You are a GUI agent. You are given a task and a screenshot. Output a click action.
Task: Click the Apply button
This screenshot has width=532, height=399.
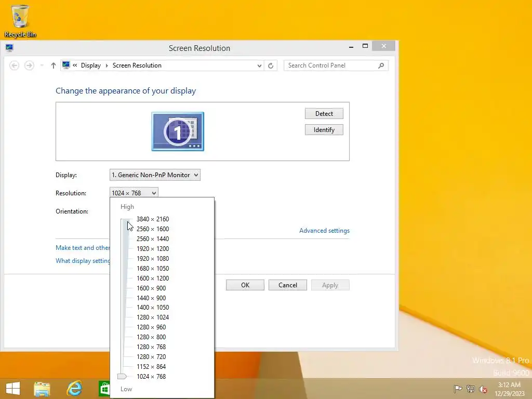tap(330, 285)
